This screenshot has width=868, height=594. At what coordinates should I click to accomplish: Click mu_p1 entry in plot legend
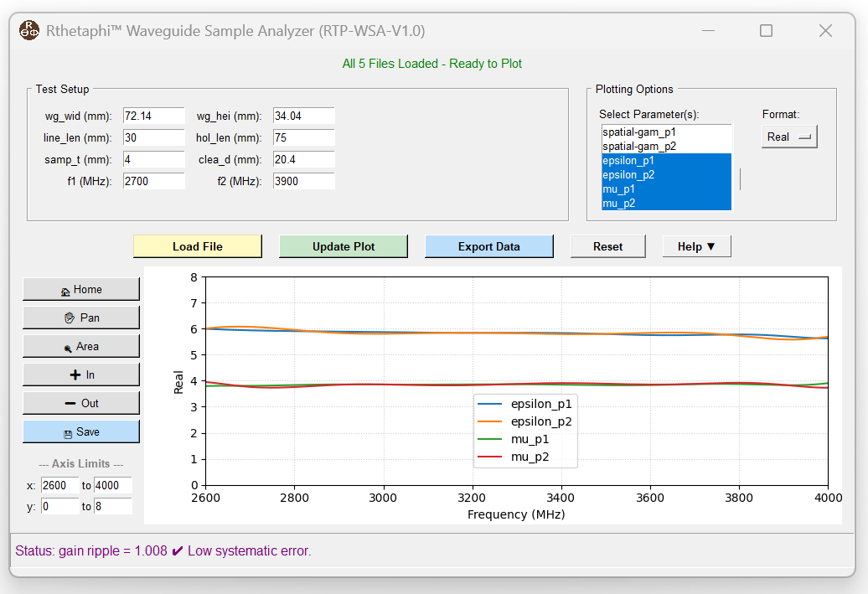(513, 439)
